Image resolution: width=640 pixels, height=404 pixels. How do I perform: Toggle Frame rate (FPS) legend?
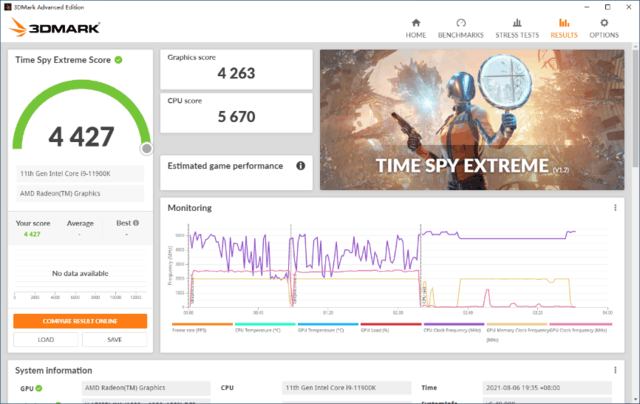(202, 328)
